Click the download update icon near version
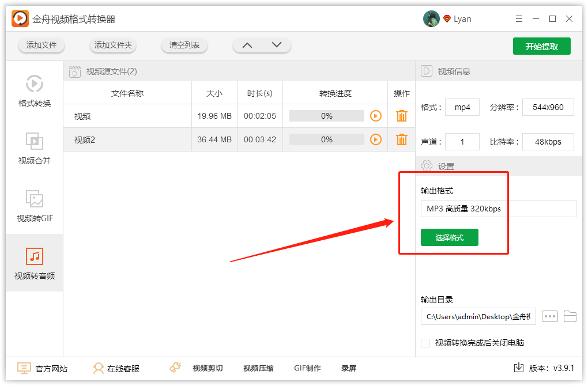 tap(519, 368)
